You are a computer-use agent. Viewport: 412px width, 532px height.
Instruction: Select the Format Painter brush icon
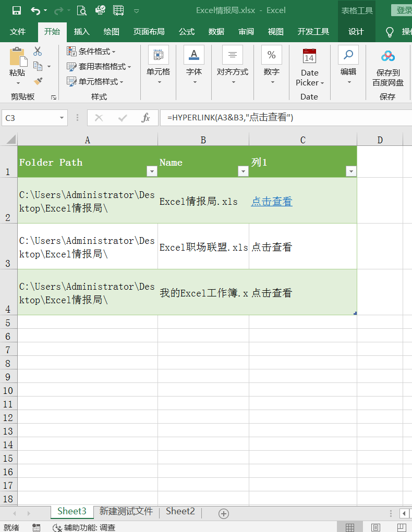(38, 81)
